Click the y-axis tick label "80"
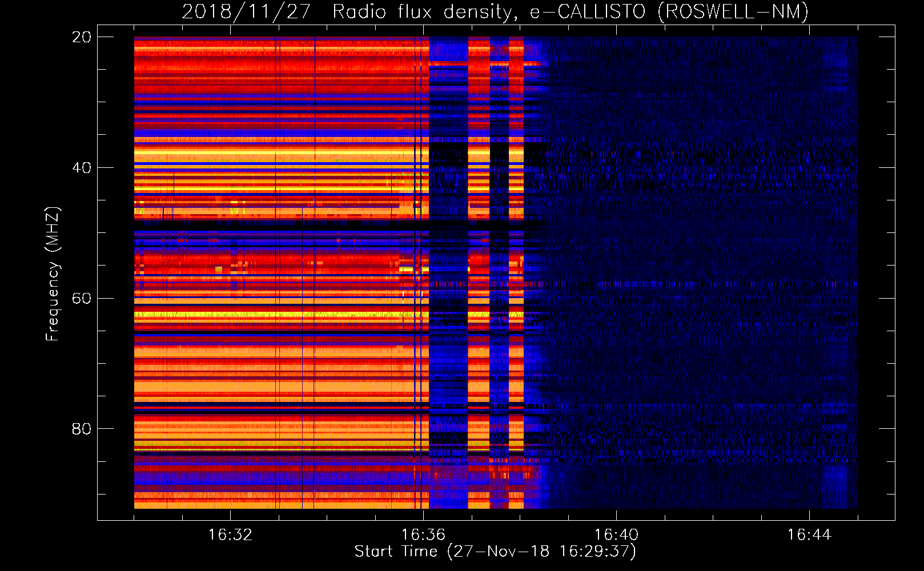 tap(81, 429)
